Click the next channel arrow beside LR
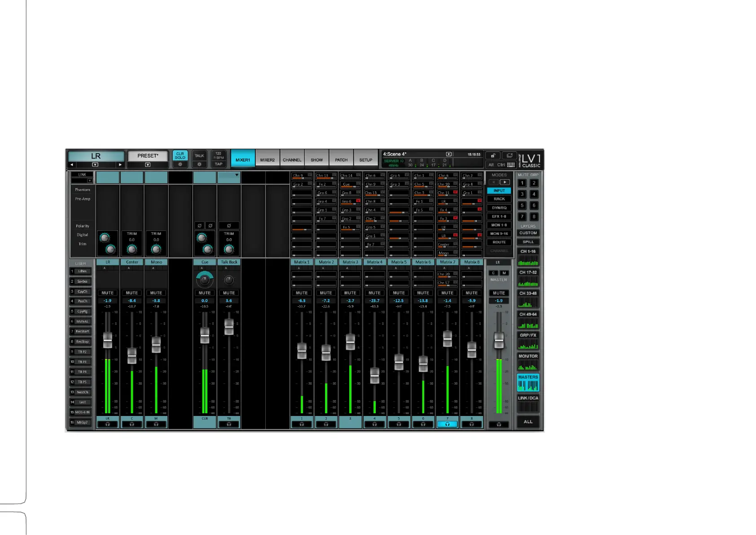Image resolution: width=756 pixels, height=535 pixels. pos(120,165)
